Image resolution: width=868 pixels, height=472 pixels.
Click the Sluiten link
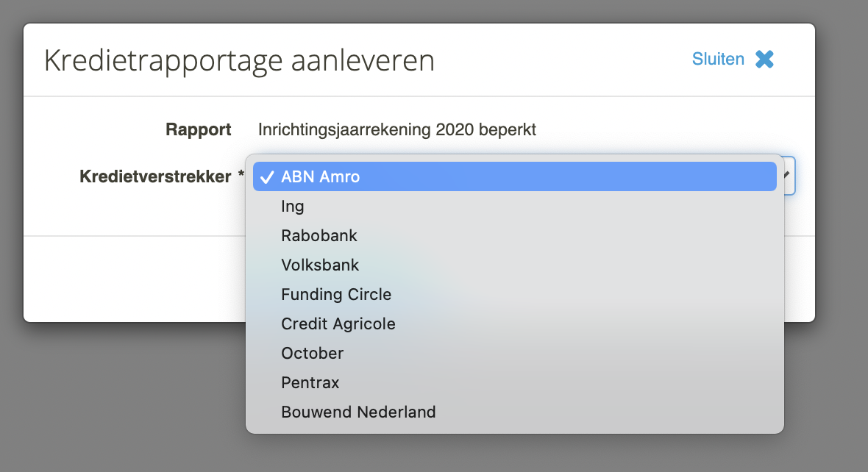(718, 60)
